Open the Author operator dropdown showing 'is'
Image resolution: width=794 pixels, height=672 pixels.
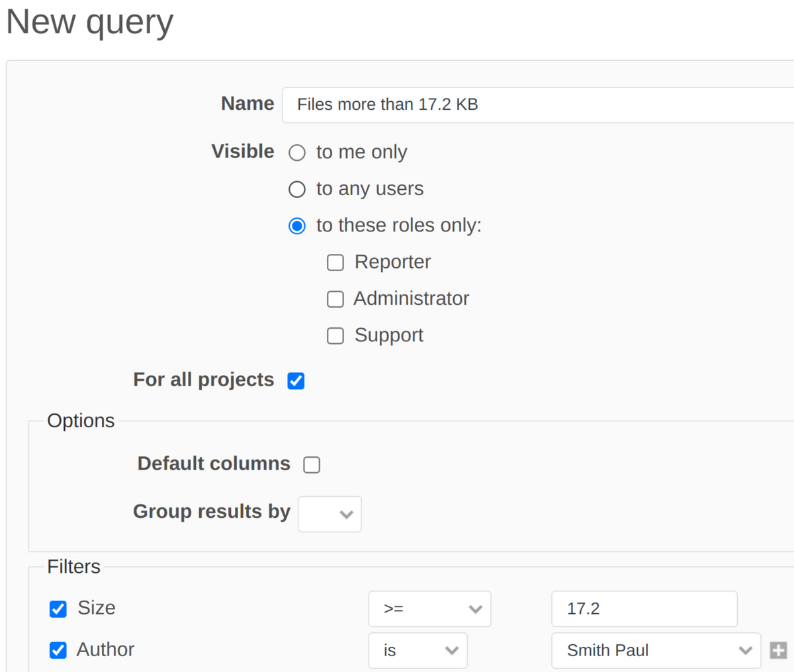click(x=418, y=650)
